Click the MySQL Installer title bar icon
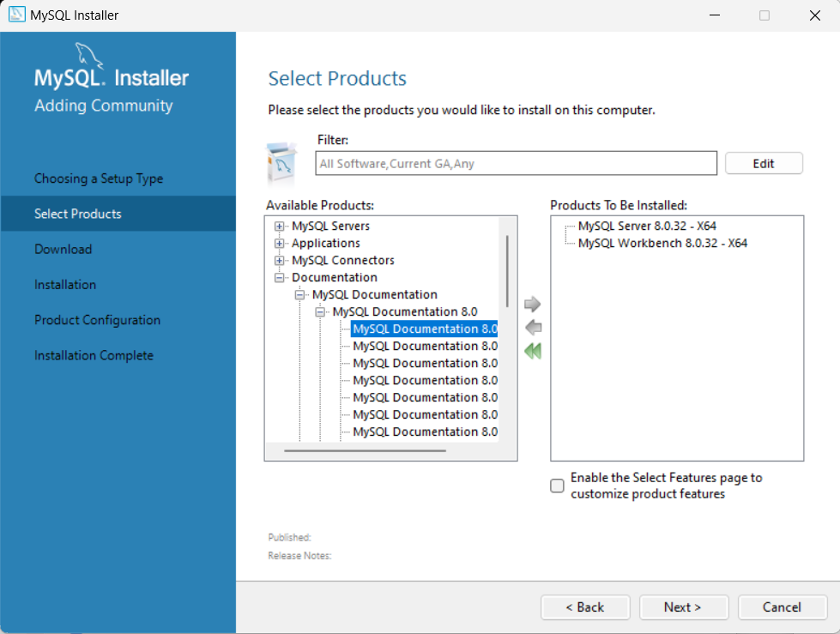840x634 pixels. point(15,15)
